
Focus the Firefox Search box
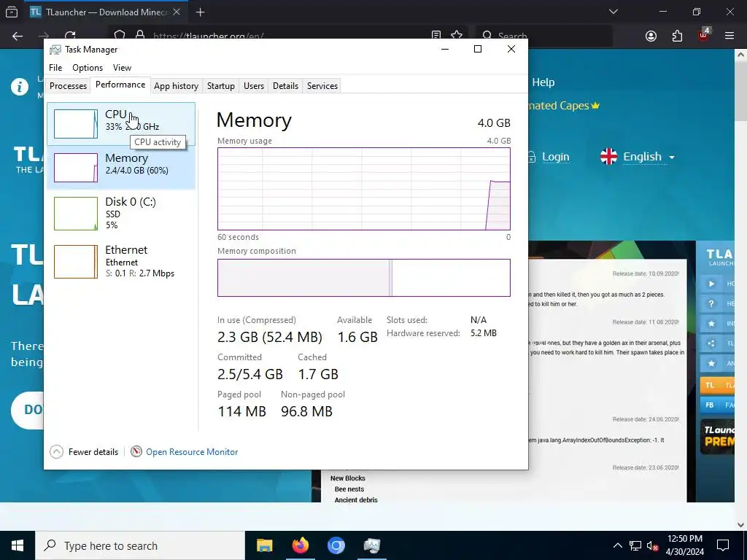coord(543,36)
